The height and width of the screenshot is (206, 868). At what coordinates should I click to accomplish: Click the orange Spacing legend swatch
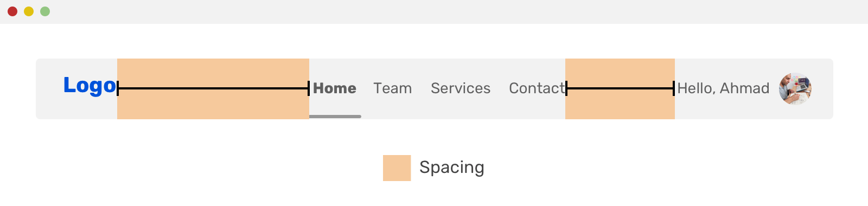(x=397, y=168)
